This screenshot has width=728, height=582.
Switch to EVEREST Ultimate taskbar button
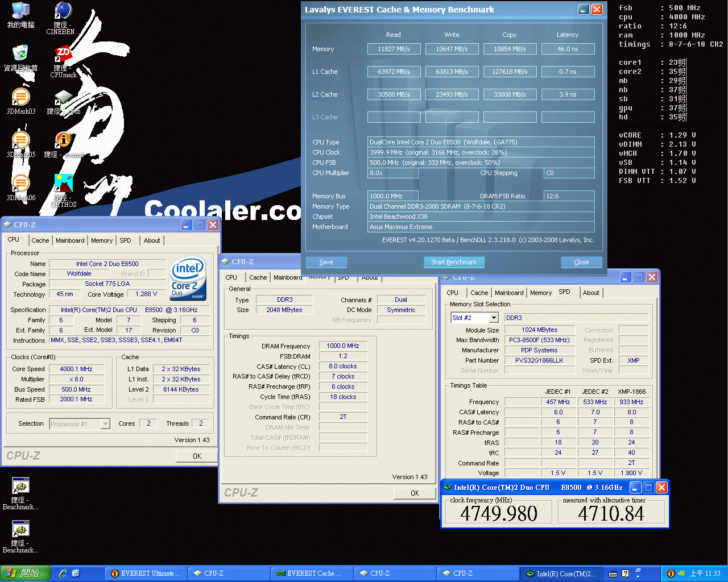click(x=146, y=573)
